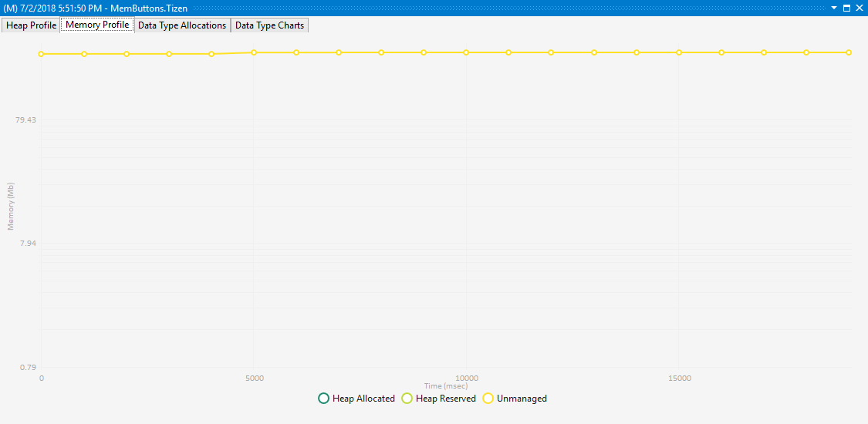
Task: Open the window position dropdown arrow
Action: (833, 8)
